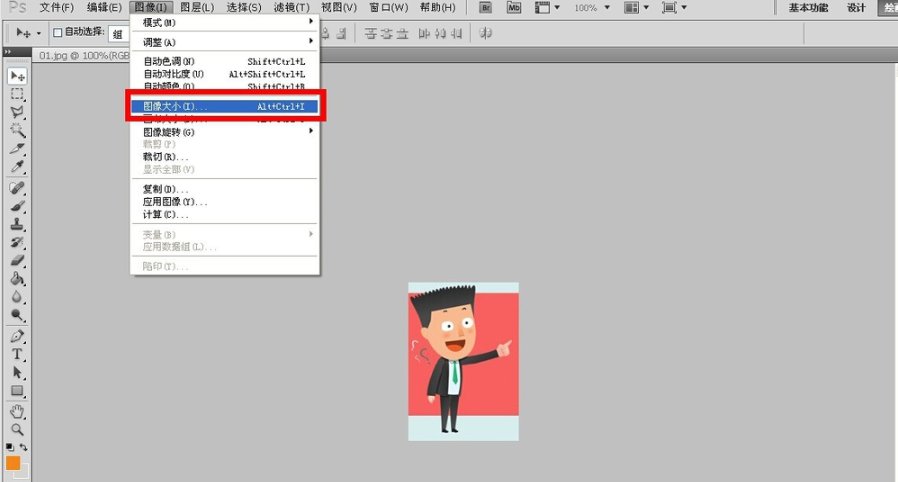Select the Zoom tool in toolbox
This screenshot has width=898, height=482.
tap(17, 428)
